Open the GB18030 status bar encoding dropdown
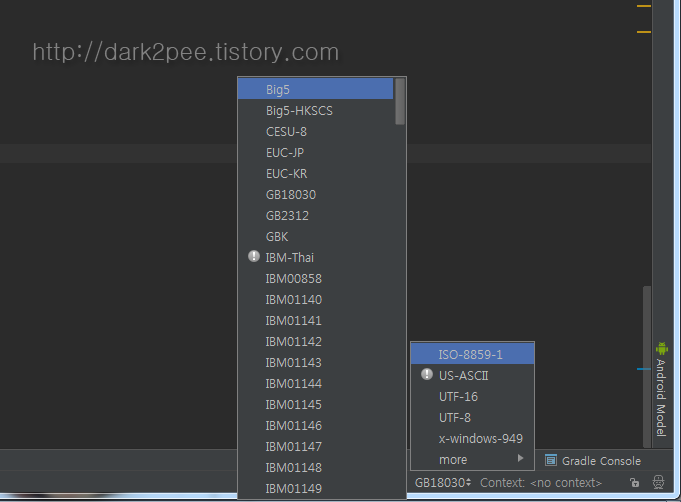 click(x=443, y=482)
